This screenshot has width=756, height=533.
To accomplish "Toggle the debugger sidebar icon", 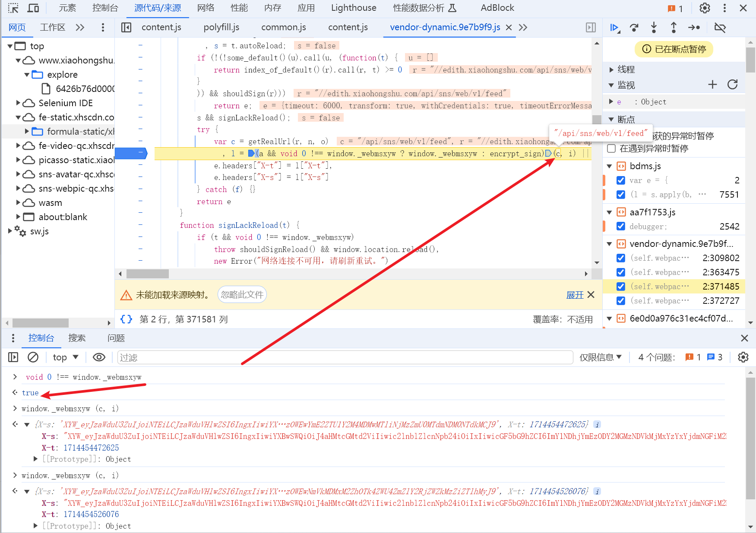I will [591, 28].
